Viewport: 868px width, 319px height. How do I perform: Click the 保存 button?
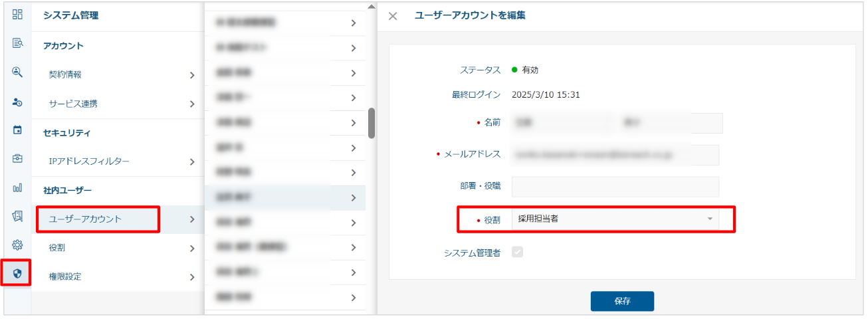click(x=622, y=301)
